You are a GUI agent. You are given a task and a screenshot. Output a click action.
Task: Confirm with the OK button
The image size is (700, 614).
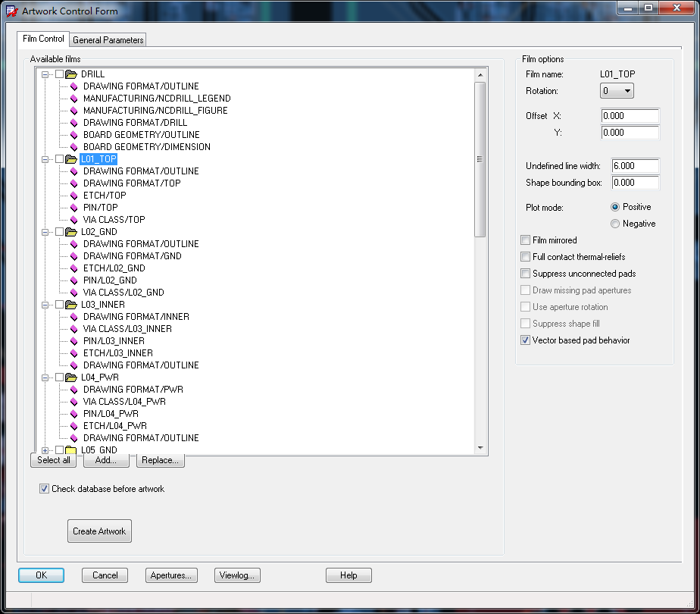[41, 575]
